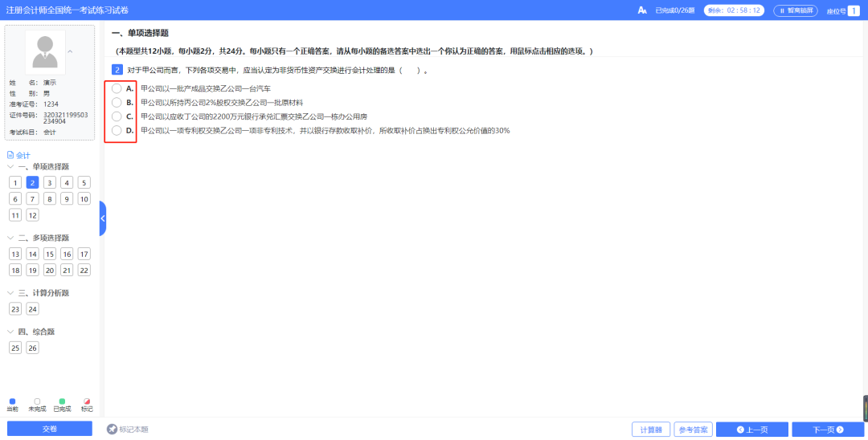The width and height of the screenshot is (868, 440).
Task: Go to question 2
Action: [x=33, y=183]
